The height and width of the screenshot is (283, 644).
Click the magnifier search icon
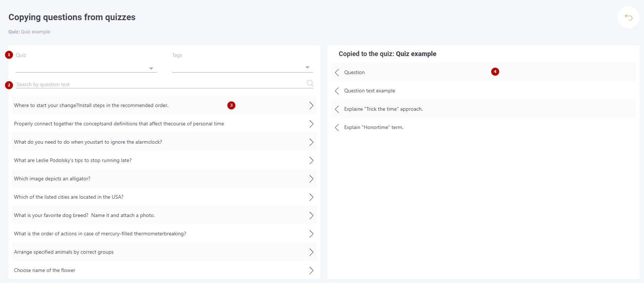coord(310,83)
